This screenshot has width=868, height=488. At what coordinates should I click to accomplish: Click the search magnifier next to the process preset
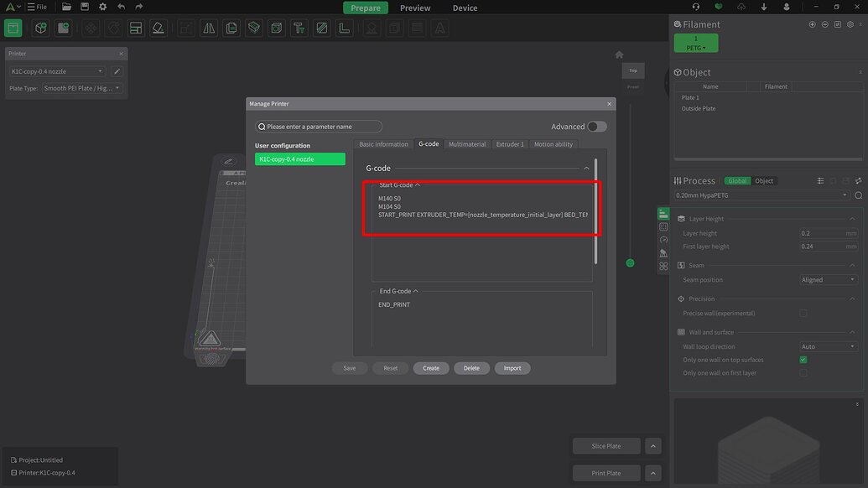[858, 195]
